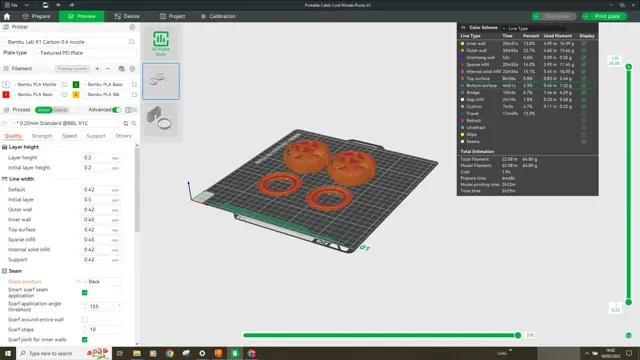Open Seam position Back dropdown
This screenshot has width=640, height=360.
click(102, 282)
